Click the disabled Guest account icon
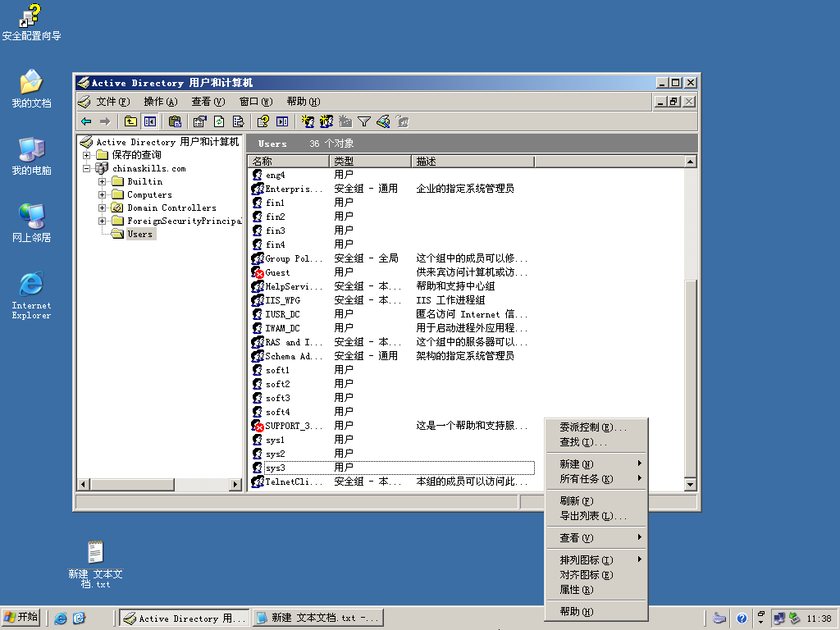The image size is (840, 630). 258,272
